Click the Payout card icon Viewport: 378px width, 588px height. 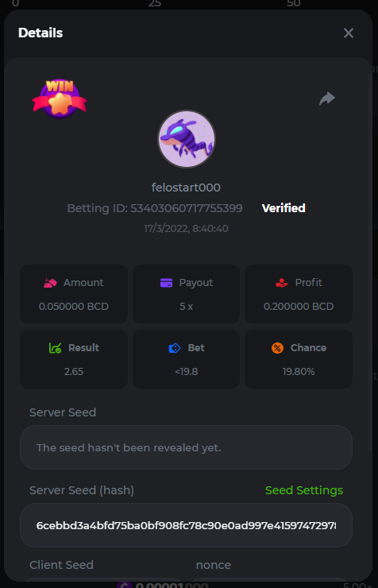coord(166,283)
